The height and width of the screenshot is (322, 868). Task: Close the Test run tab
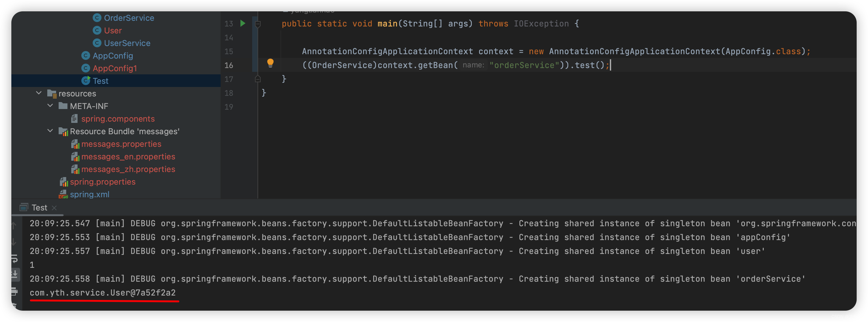tap(54, 208)
